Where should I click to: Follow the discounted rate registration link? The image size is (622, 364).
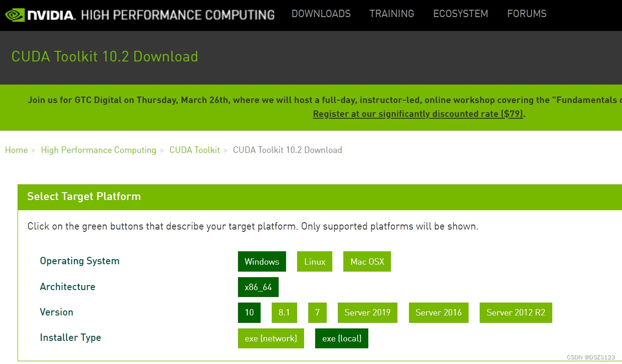point(418,114)
